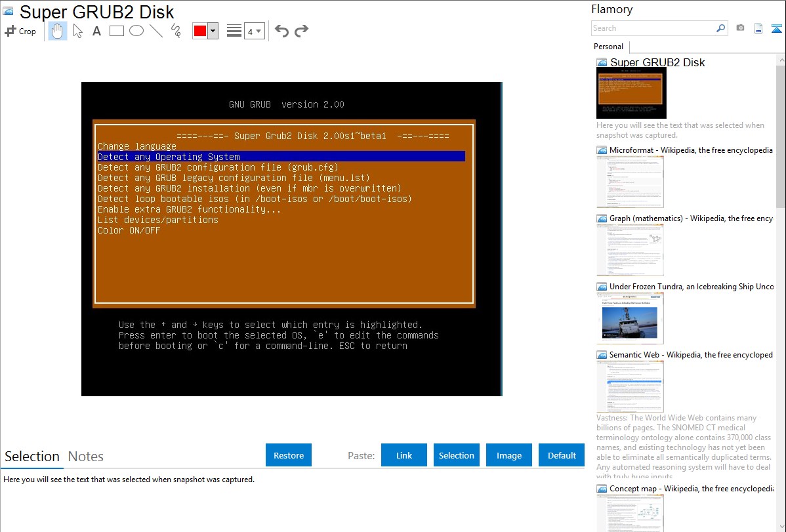Viewport: 786px width, 532px height.
Task: Paste as Image
Action: pos(509,455)
